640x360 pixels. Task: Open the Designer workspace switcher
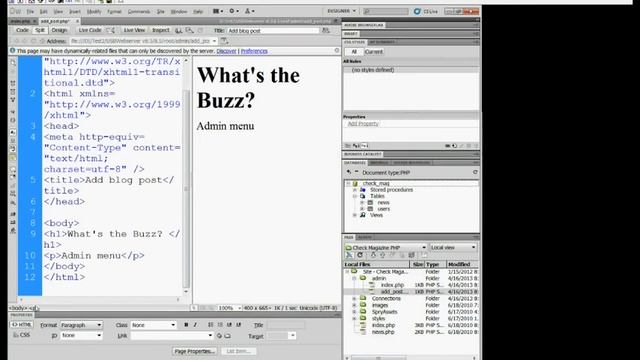(x=341, y=11)
